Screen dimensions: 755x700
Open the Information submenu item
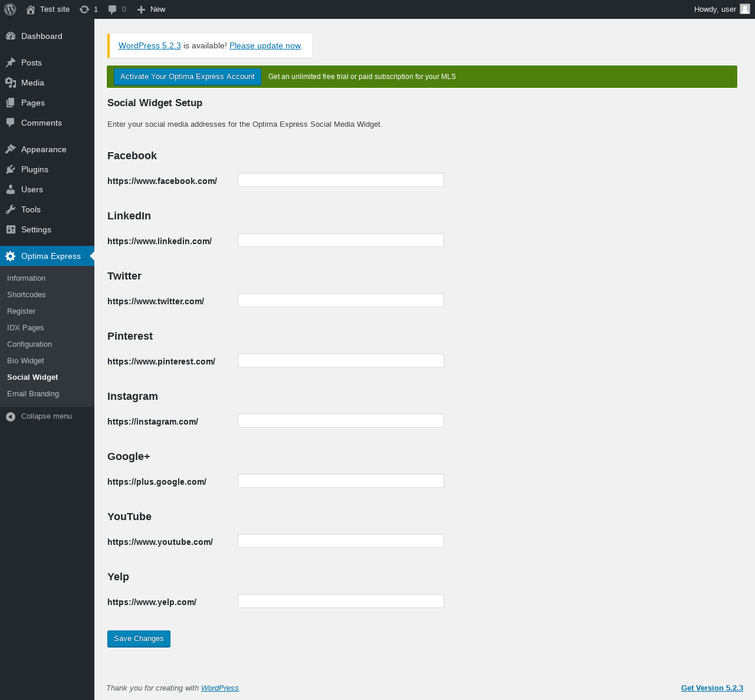point(47,278)
